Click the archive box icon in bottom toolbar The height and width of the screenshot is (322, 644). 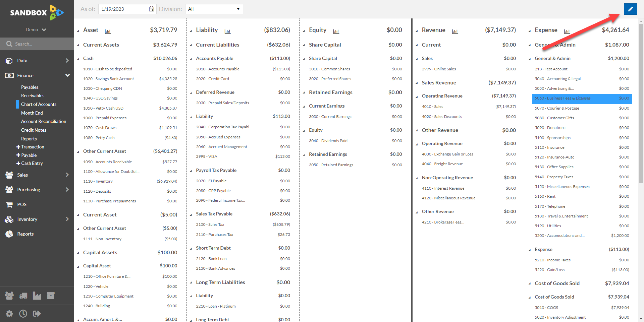[51, 296]
